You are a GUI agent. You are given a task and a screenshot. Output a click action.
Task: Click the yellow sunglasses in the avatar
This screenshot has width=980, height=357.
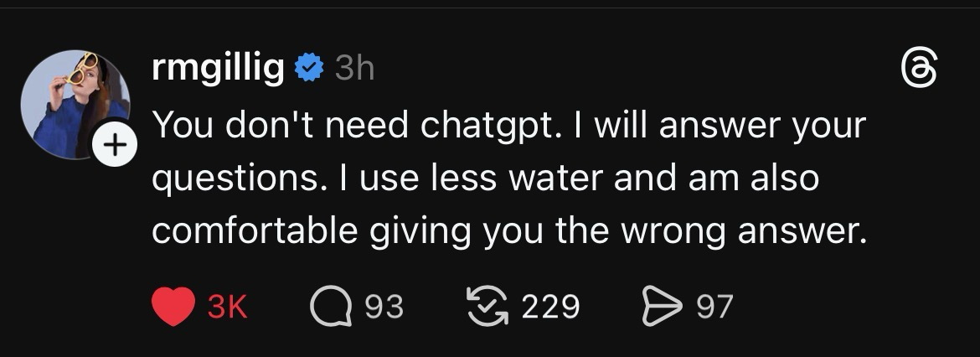click(x=83, y=69)
